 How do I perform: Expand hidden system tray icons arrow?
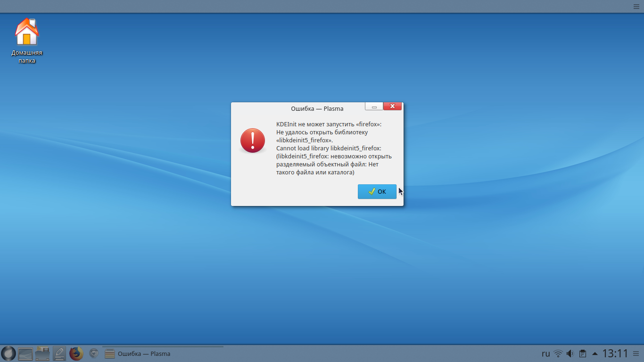595,354
